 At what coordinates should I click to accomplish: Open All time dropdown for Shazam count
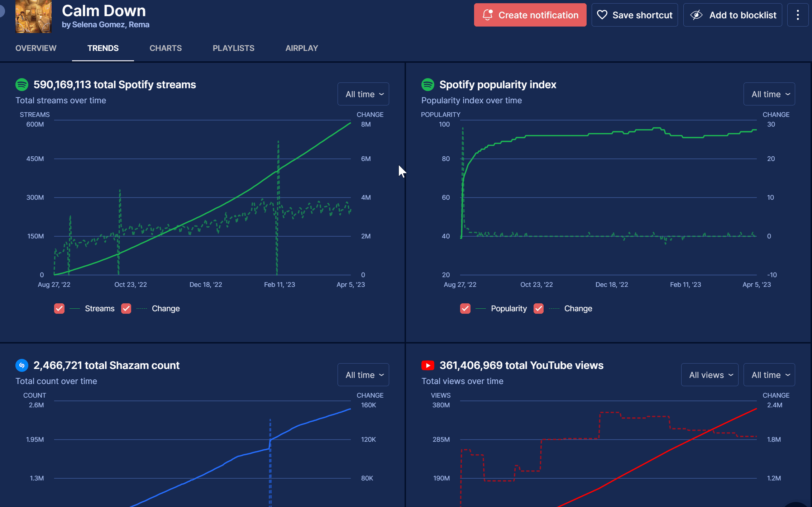point(363,375)
